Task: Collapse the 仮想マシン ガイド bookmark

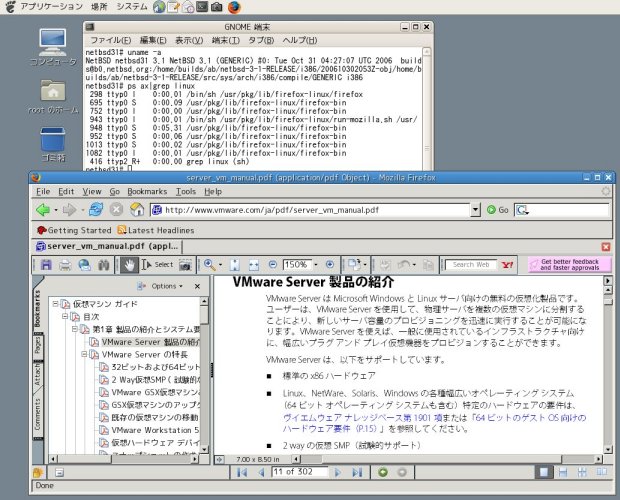Action: pos(55,304)
